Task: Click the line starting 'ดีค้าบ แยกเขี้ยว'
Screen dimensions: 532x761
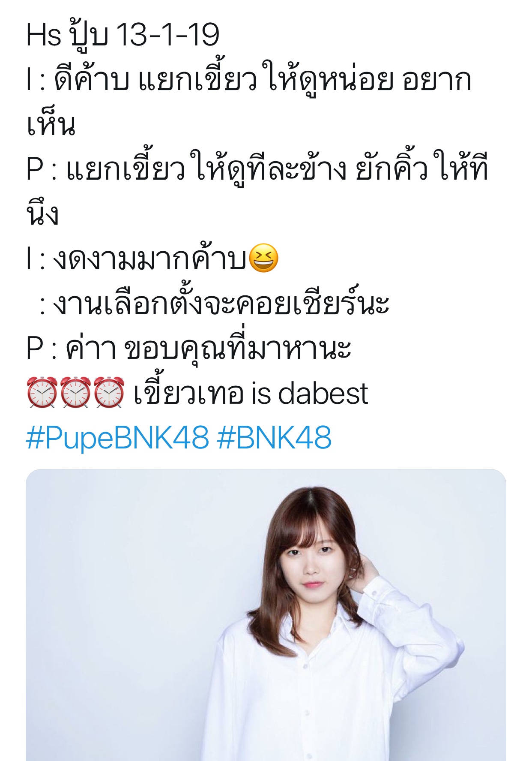Action: [263, 80]
